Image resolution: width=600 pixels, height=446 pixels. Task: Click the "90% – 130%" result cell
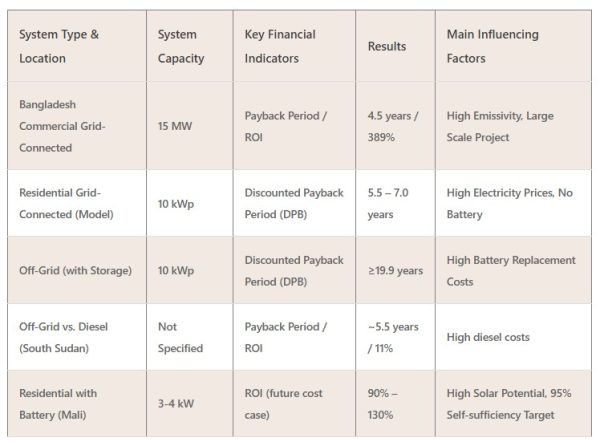click(x=385, y=403)
